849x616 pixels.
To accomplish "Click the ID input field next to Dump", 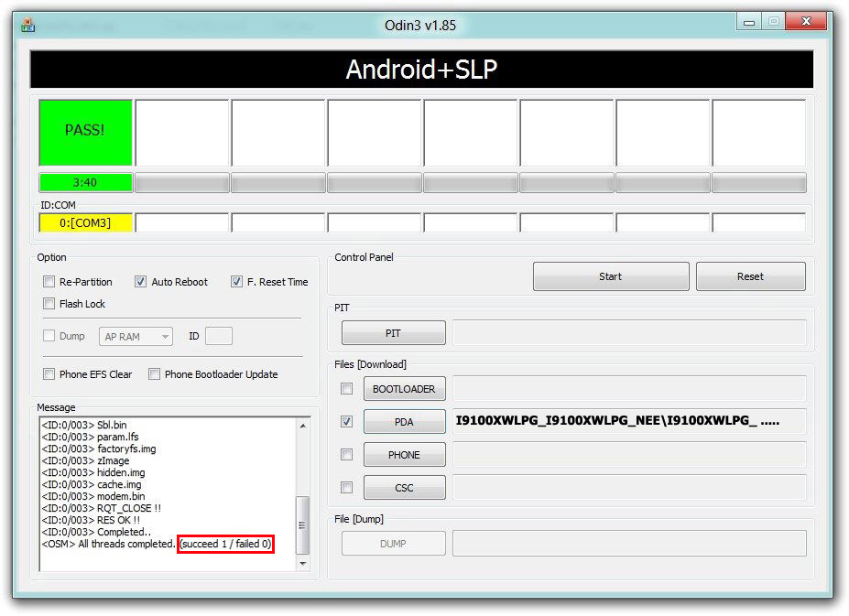I will click(x=219, y=336).
